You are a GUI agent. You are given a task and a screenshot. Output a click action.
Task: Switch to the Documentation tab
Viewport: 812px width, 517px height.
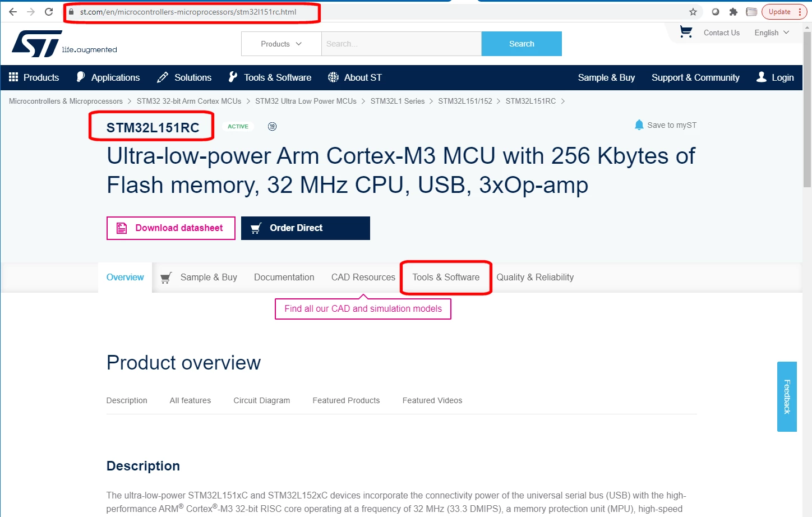[x=284, y=277]
